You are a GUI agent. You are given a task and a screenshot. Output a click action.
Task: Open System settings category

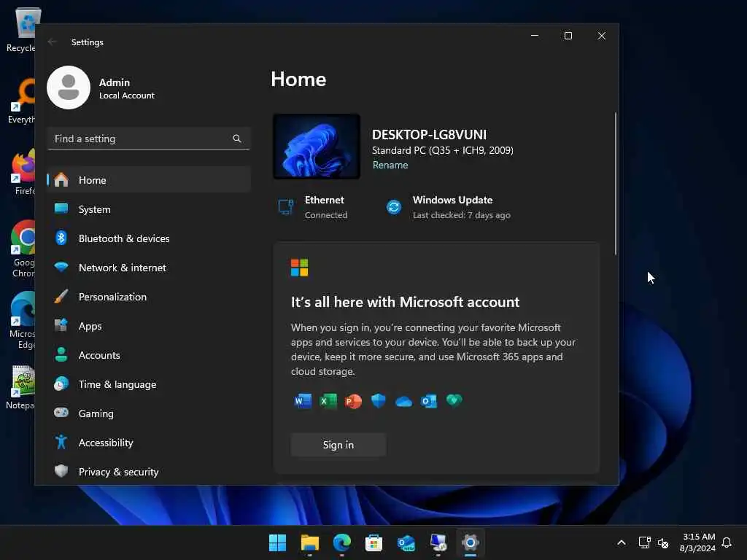pos(149,209)
